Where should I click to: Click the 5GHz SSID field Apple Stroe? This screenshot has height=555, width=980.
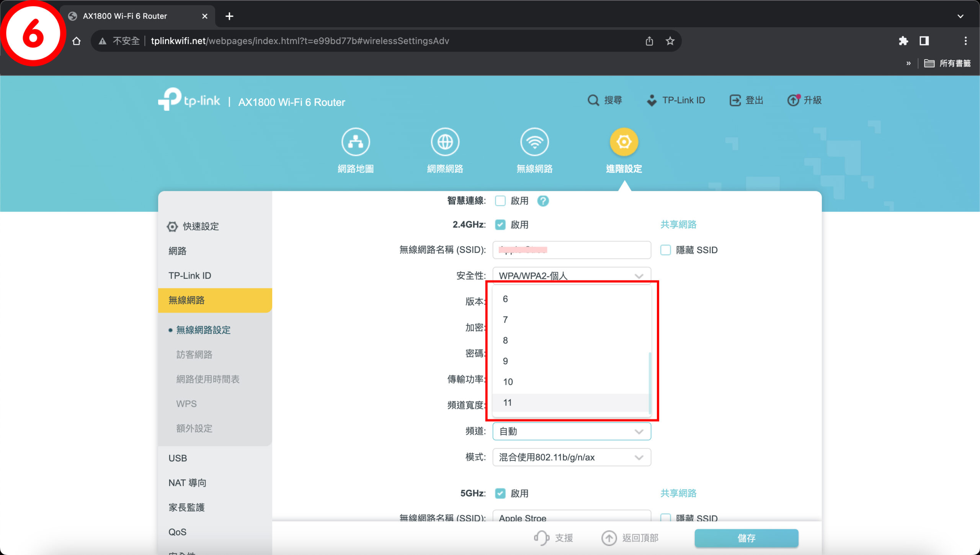572,516
